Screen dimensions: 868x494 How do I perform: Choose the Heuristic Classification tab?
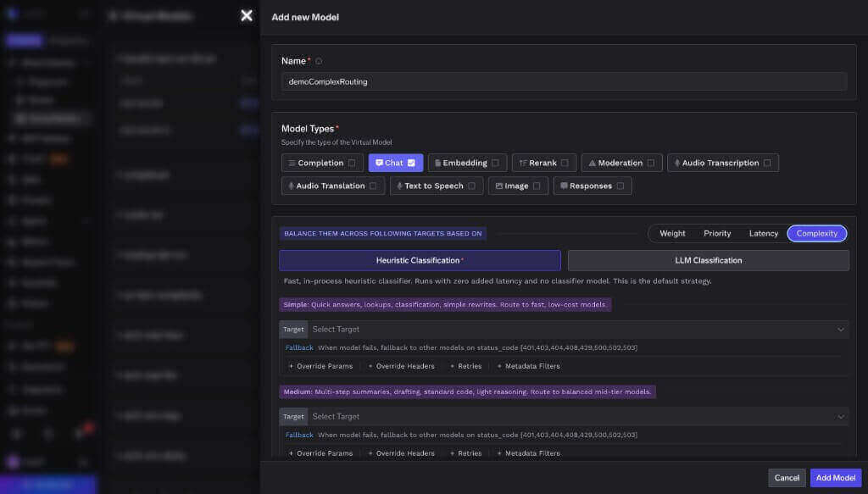[420, 260]
